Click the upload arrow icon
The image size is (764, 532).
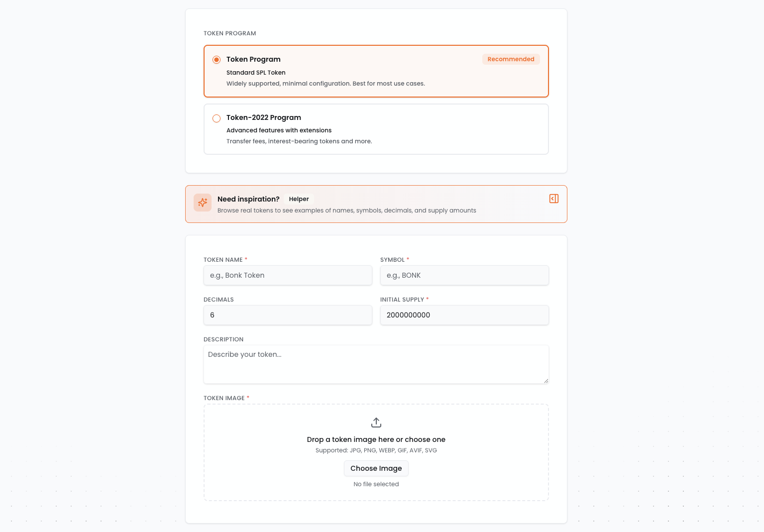[376, 423]
